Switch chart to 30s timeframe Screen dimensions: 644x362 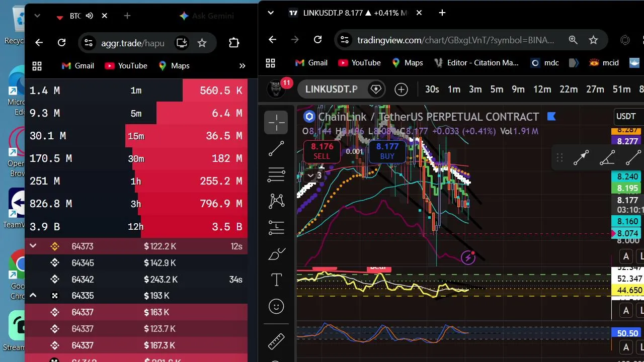click(x=432, y=89)
